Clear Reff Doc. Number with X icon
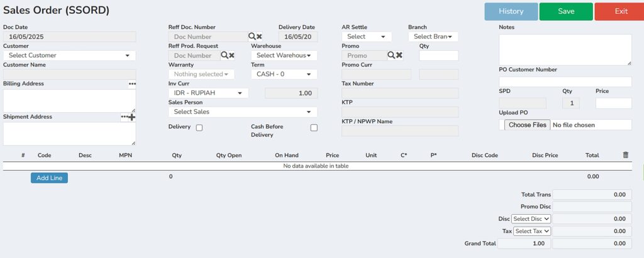644x258 pixels. pos(259,37)
